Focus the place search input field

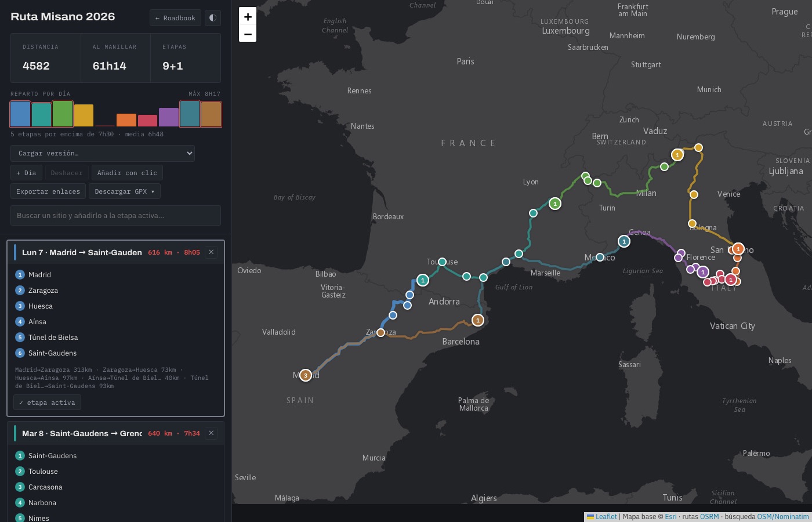pyautogui.click(x=115, y=215)
